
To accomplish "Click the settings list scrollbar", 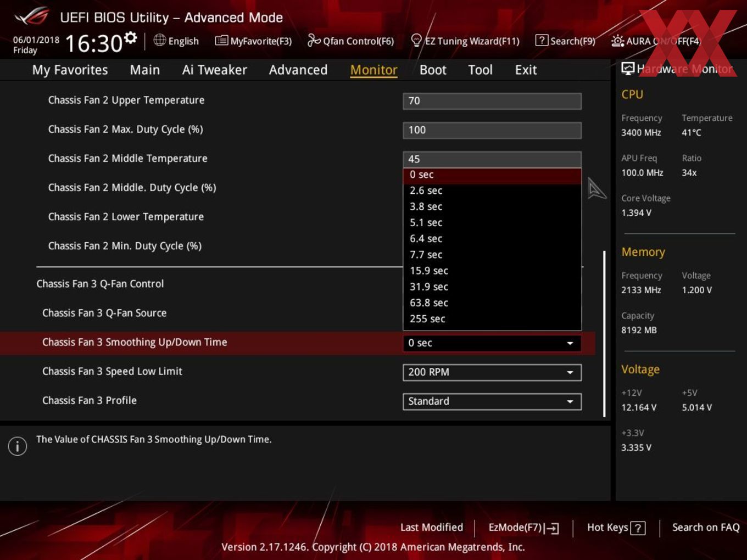I will pos(604,334).
